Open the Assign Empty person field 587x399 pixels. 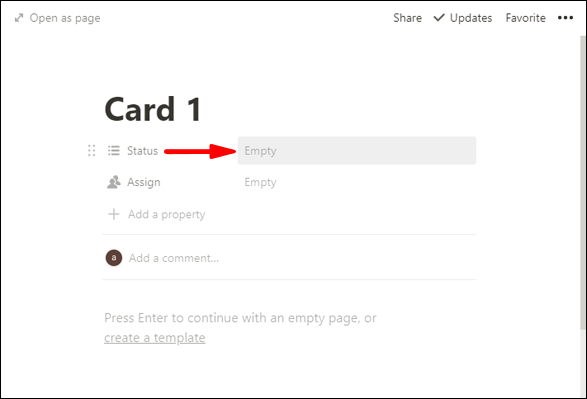(357, 182)
